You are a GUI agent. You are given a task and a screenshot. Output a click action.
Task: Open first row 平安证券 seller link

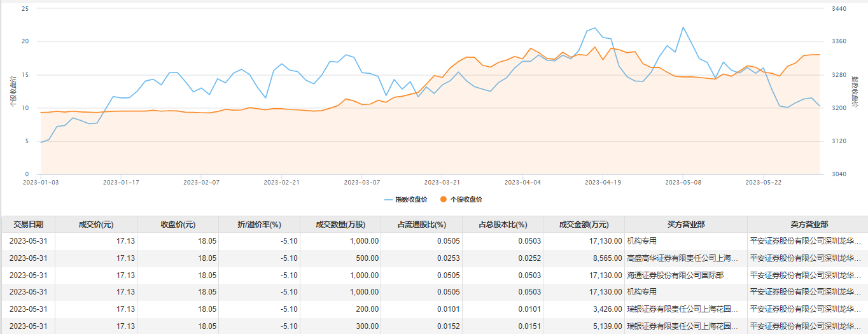(806, 242)
